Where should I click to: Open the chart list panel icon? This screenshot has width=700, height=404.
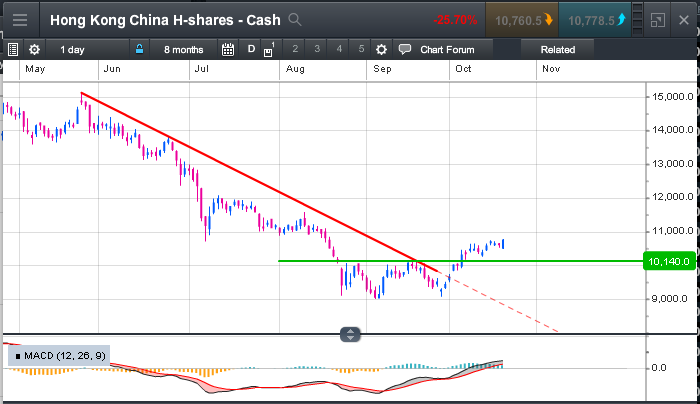tap(13, 50)
